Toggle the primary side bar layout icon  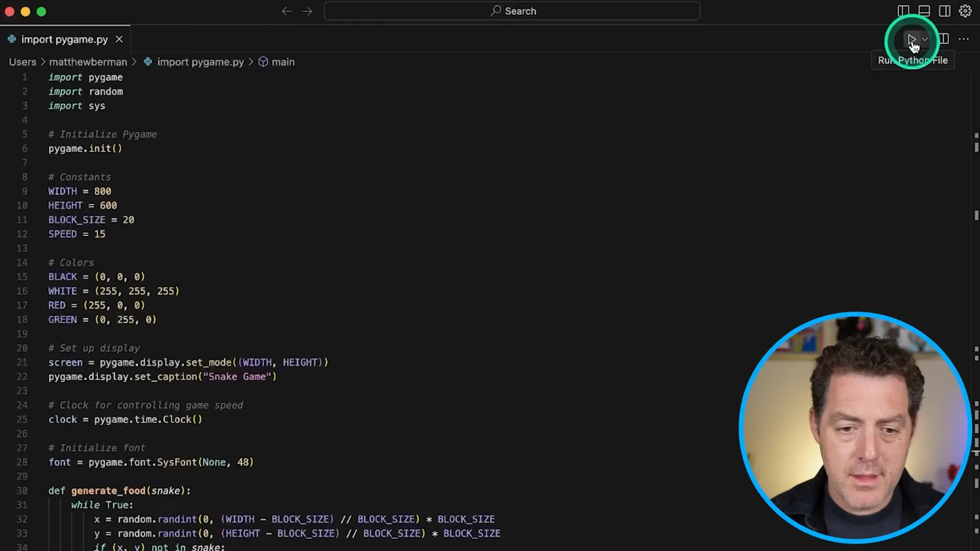(903, 11)
